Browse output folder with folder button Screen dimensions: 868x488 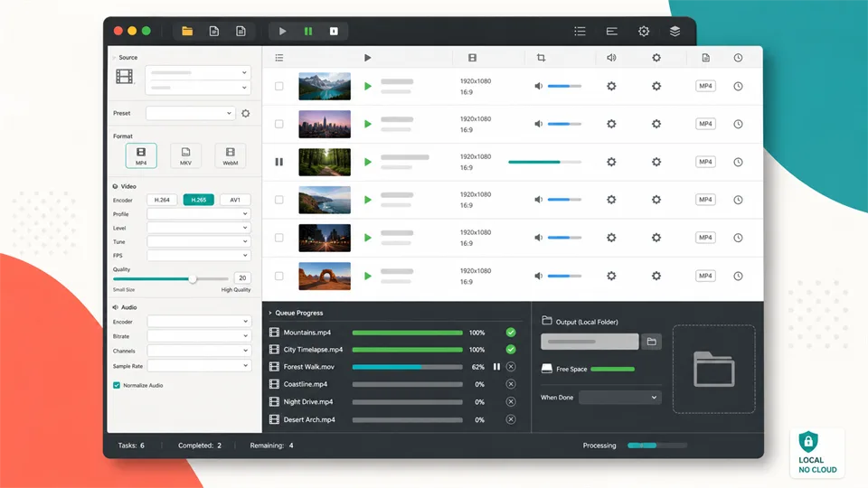pos(652,342)
